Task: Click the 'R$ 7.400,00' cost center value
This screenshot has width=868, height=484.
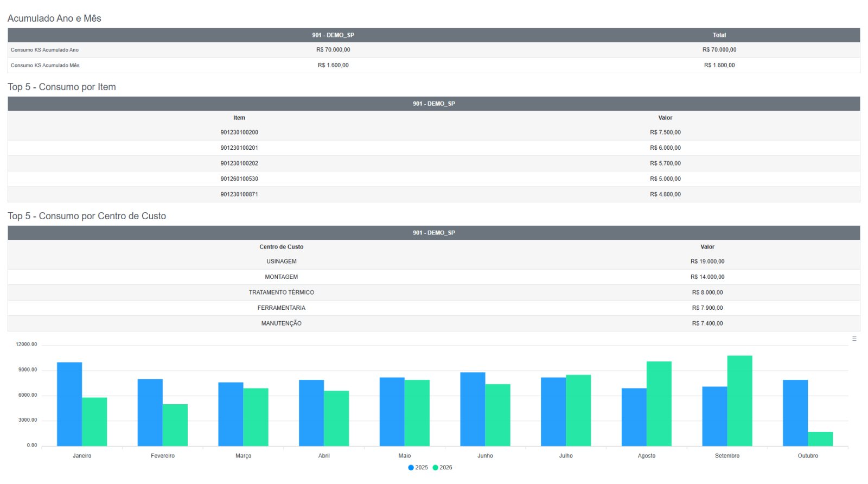Action: point(707,323)
